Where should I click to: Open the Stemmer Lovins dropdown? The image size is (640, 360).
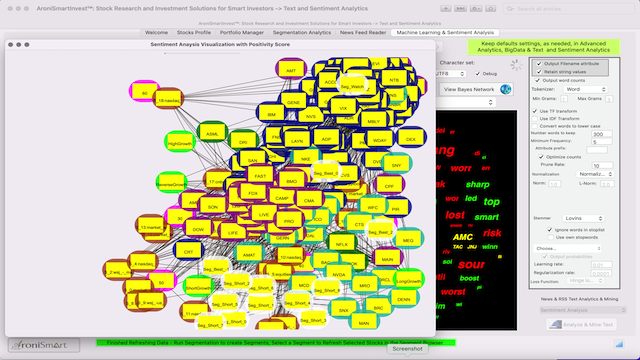pos(583,218)
